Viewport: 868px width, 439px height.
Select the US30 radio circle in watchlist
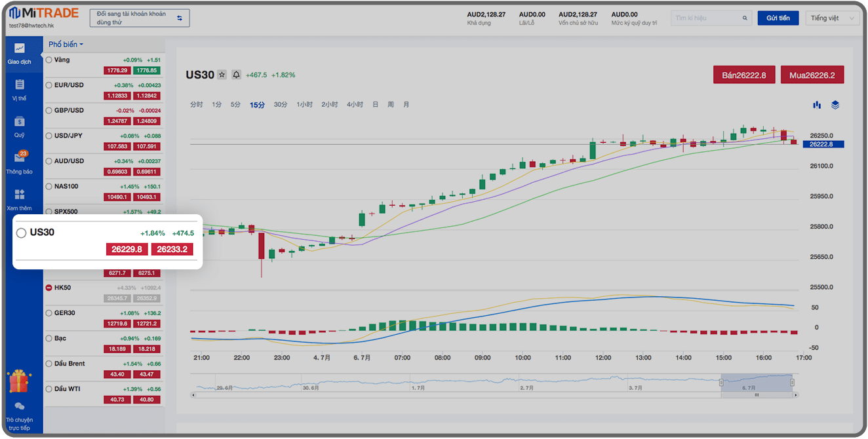(21, 233)
